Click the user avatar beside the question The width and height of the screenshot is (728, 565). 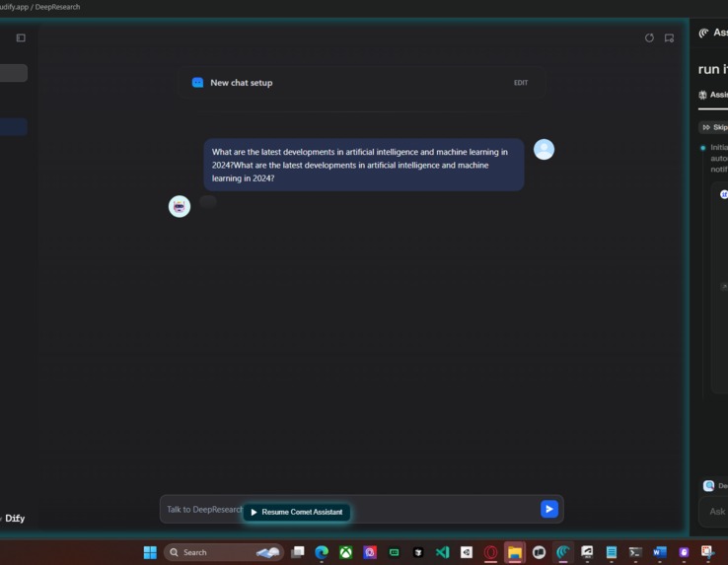[544, 150]
